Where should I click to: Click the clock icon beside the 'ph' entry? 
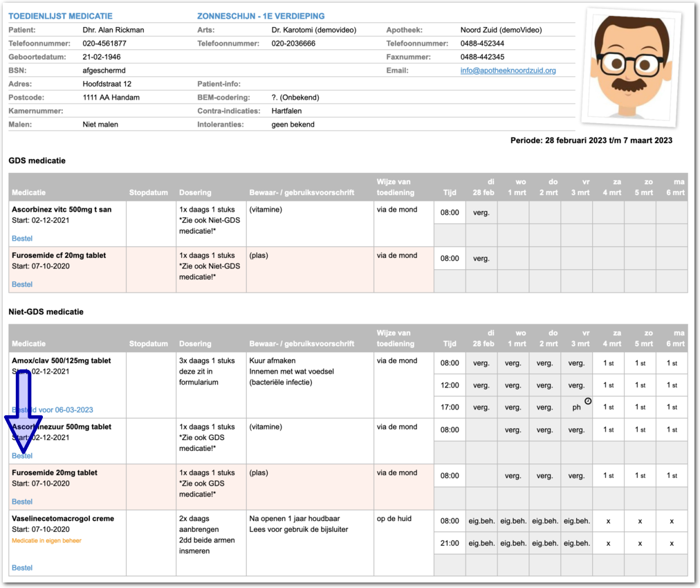pyautogui.click(x=588, y=401)
